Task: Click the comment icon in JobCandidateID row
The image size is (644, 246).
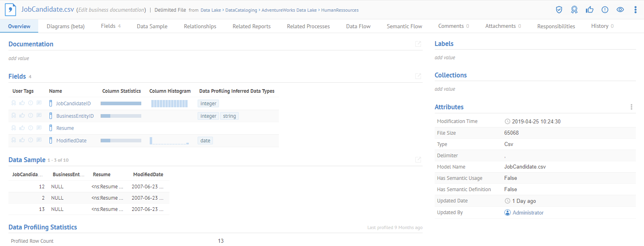Action: [x=39, y=103]
